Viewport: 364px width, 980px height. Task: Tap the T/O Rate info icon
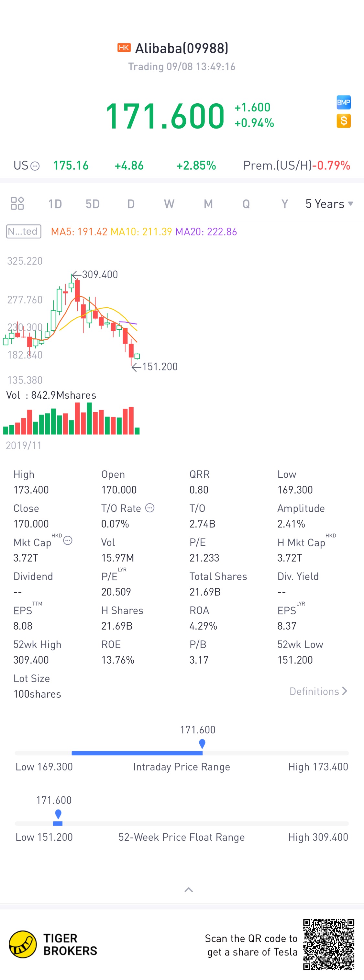(x=150, y=508)
